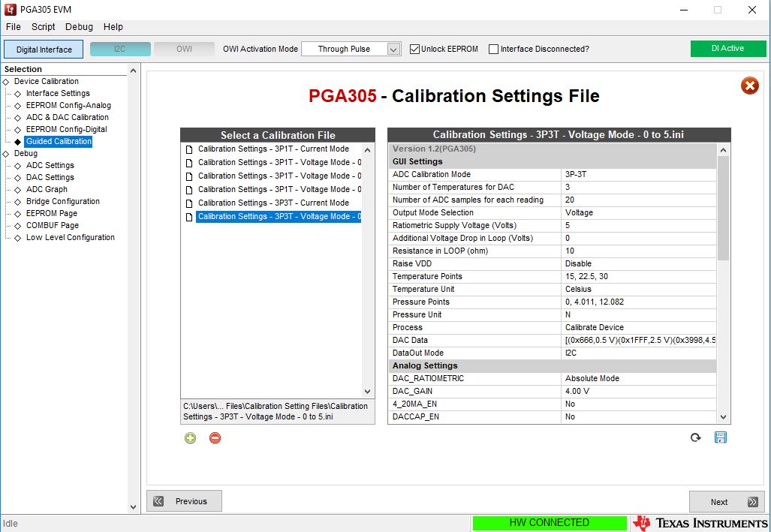Click the Texas Instruments logo
This screenshot has width=771, height=532.
700,523
